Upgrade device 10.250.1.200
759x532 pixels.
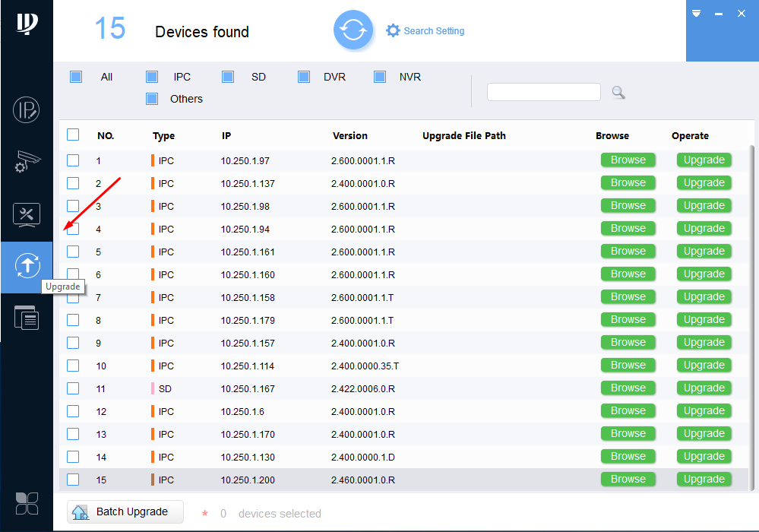pos(704,479)
